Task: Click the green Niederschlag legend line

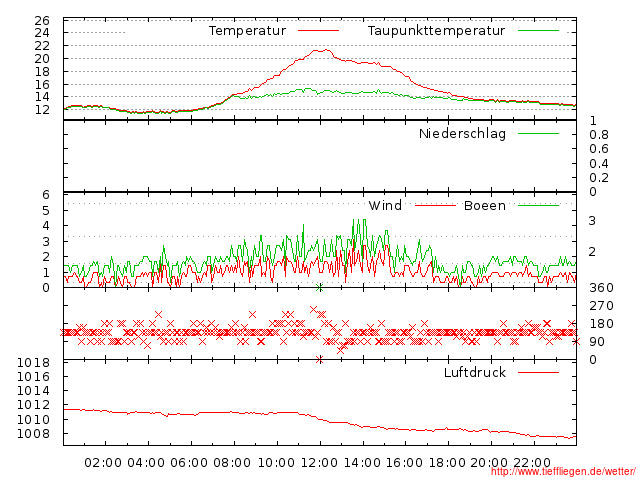Action: 538,133
